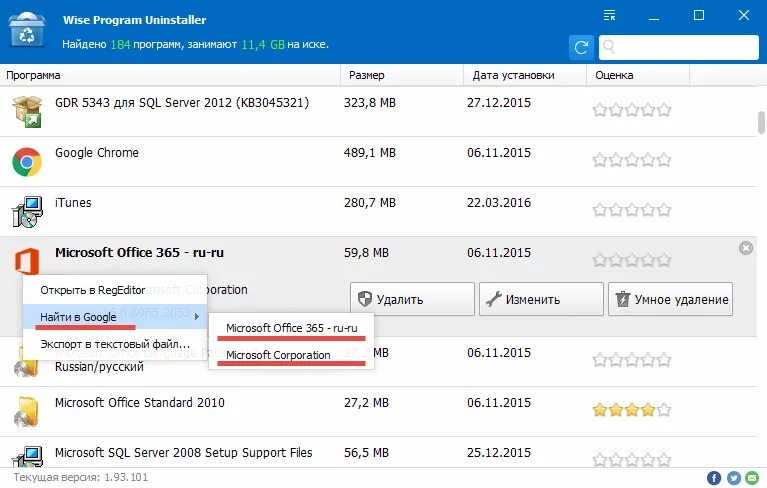Open the email contact icon
Image resolution: width=767 pixels, height=488 pixels.
[752, 478]
